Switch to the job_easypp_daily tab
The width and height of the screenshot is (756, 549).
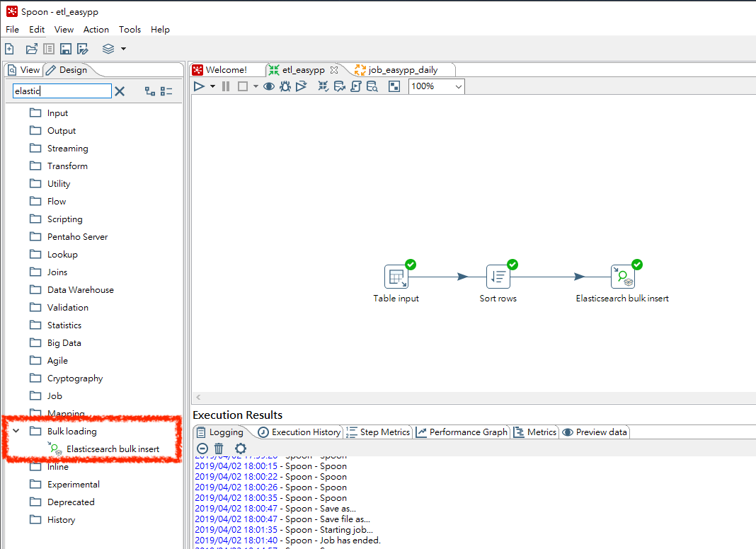pos(396,70)
